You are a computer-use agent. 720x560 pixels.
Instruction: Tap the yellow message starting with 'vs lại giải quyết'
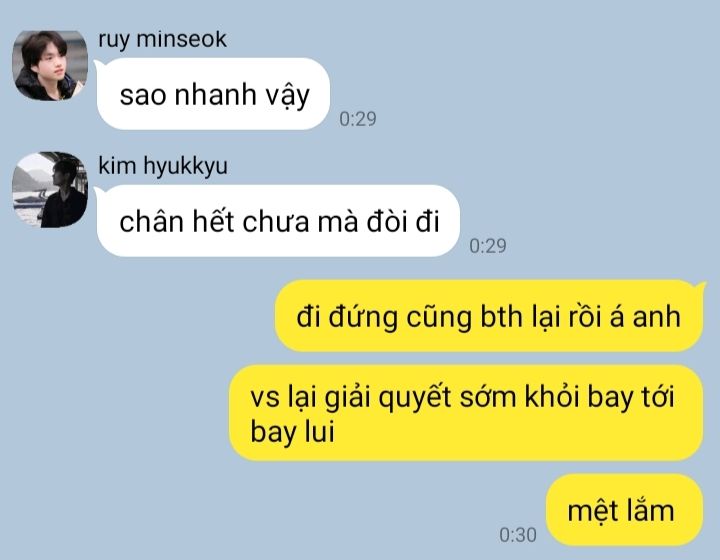pyautogui.click(x=466, y=413)
